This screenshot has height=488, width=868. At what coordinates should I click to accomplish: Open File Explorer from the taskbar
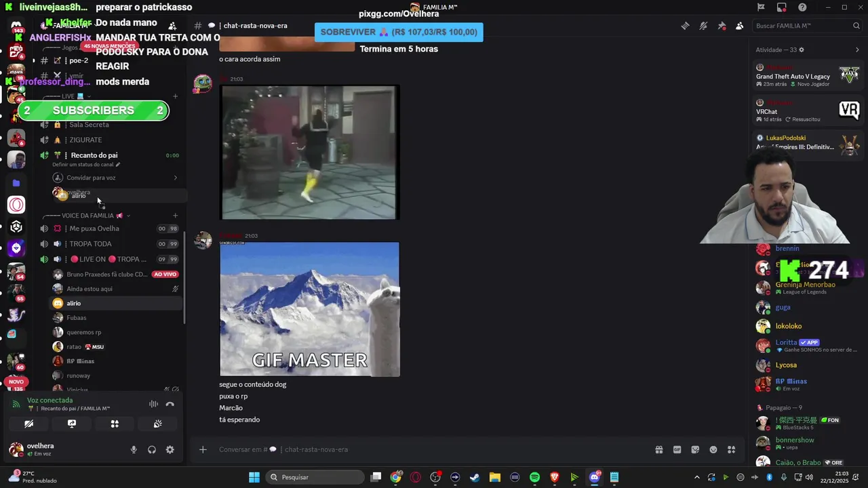click(494, 477)
